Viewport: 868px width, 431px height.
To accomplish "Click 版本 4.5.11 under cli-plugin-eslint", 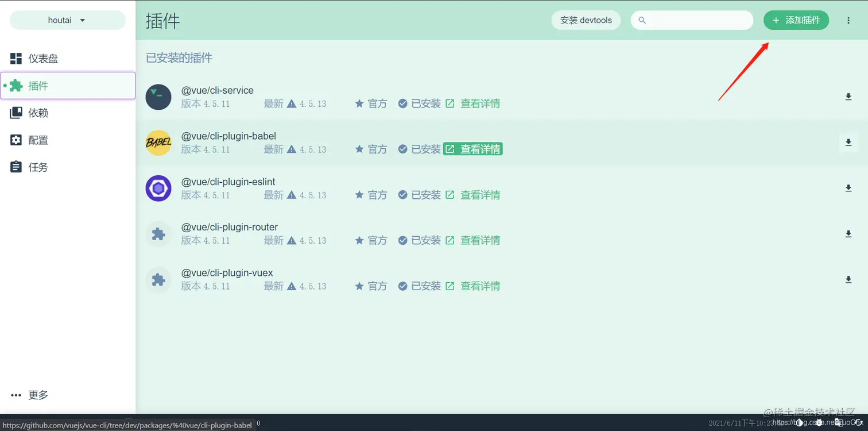I will (206, 195).
